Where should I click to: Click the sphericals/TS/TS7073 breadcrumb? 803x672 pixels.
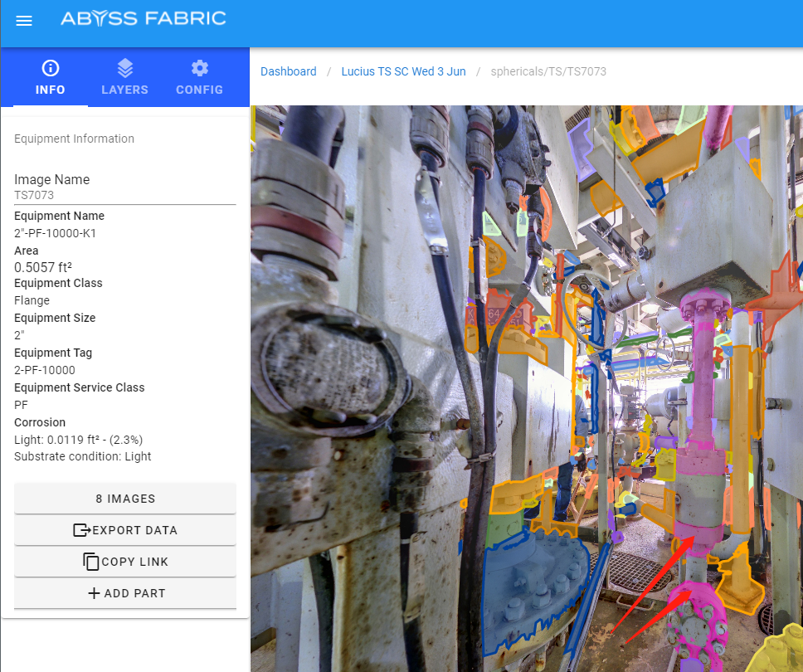tap(548, 71)
